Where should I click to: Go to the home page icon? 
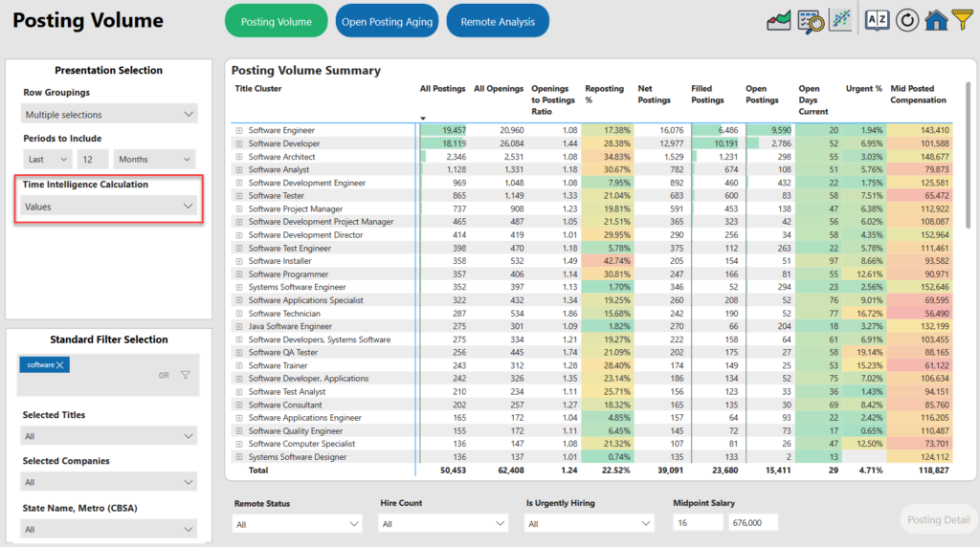click(935, 20)
